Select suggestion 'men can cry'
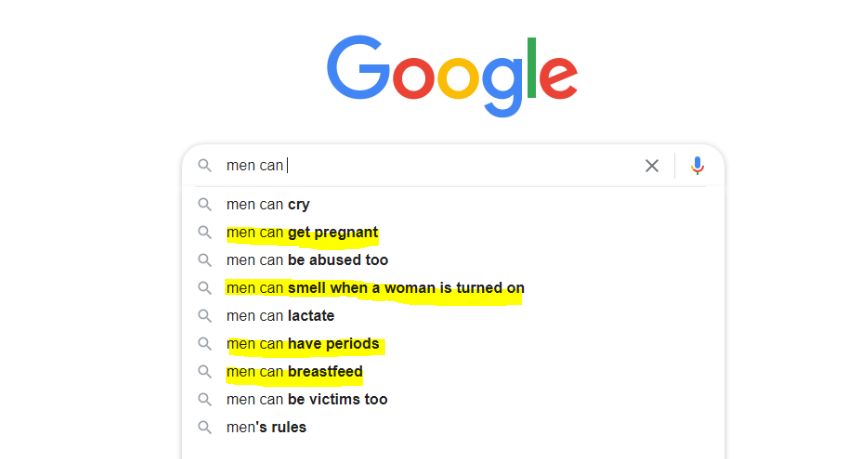Viewport: 856px width, 459px height. click(453, 205)
